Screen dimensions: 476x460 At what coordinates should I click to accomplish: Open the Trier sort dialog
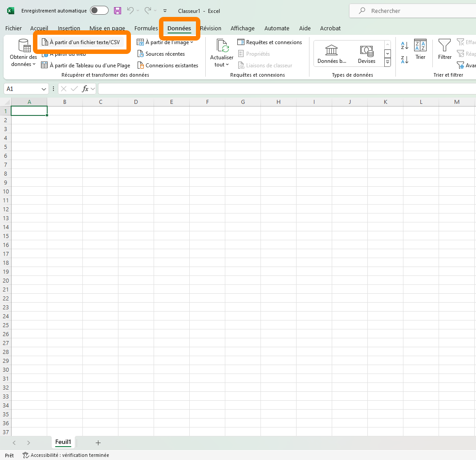(420, 49)
